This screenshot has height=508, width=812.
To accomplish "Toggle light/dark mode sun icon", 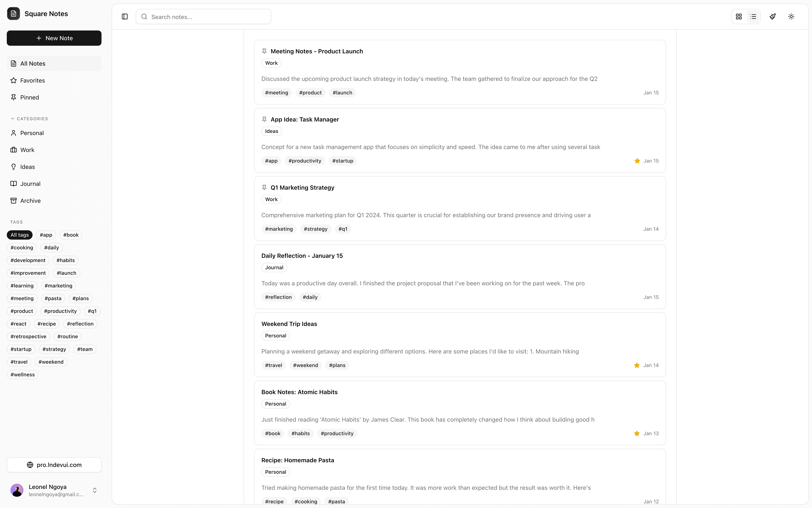I will click(x=791, y=17).
